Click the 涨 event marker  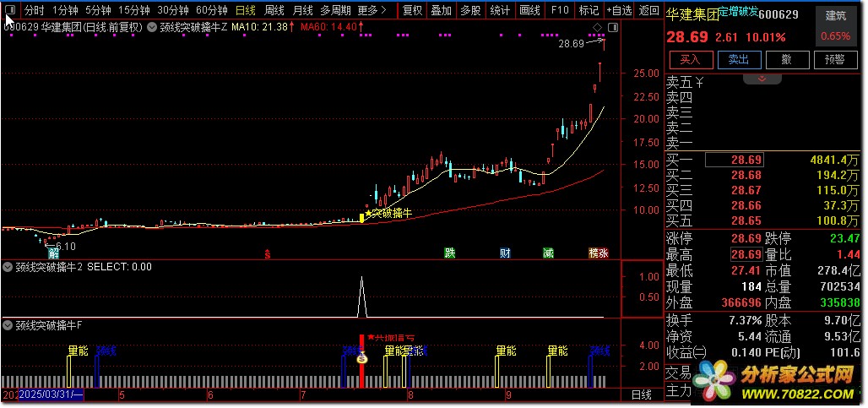(x=604, y=253)
